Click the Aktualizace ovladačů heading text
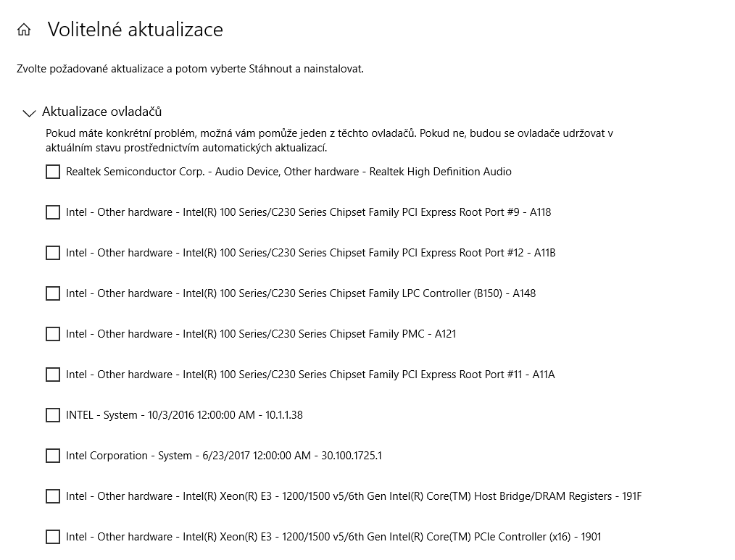 click(101, 112)
